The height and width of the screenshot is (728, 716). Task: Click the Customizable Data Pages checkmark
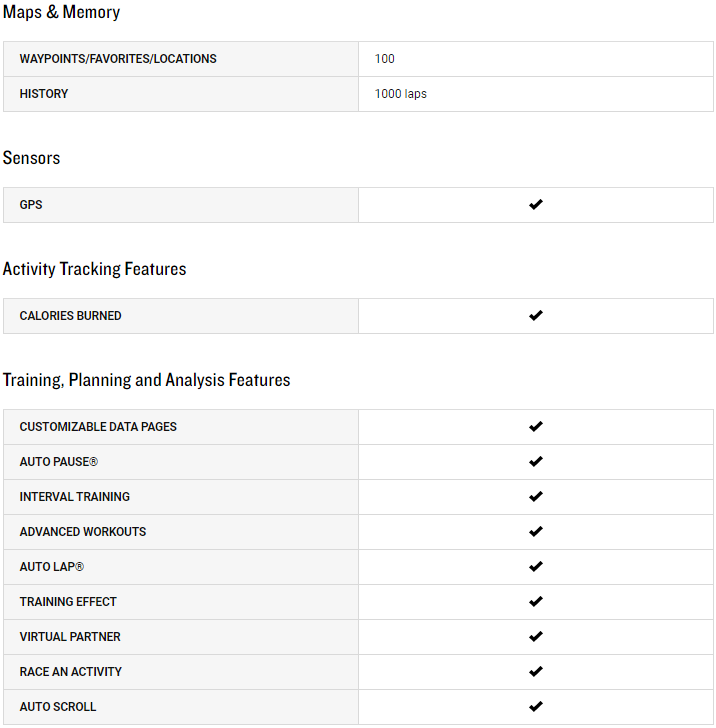(x=536, y=427)
